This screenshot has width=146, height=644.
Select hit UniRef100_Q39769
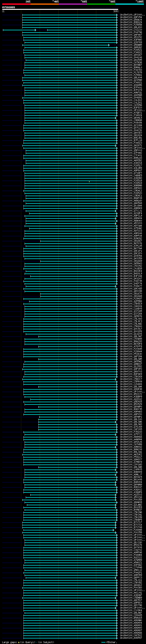(131, 42)
